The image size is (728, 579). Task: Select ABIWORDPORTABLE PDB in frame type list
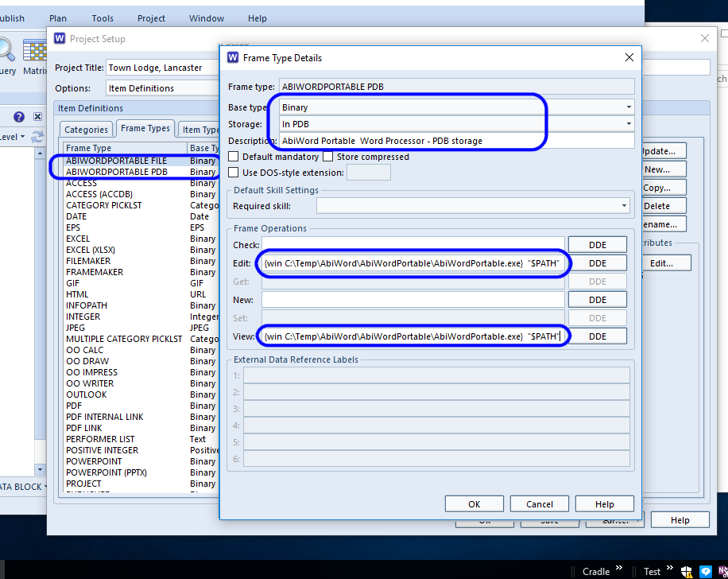tap(141, 172)
